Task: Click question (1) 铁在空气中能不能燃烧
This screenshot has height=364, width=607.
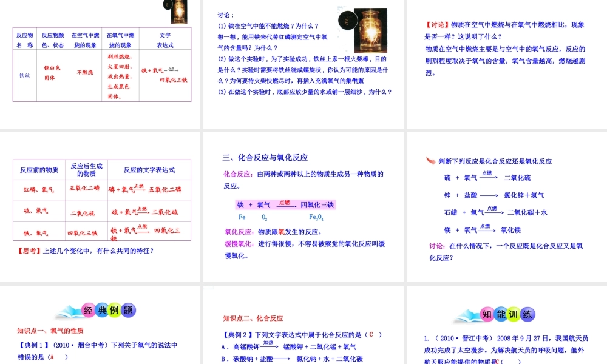Action: coord(268,26)
